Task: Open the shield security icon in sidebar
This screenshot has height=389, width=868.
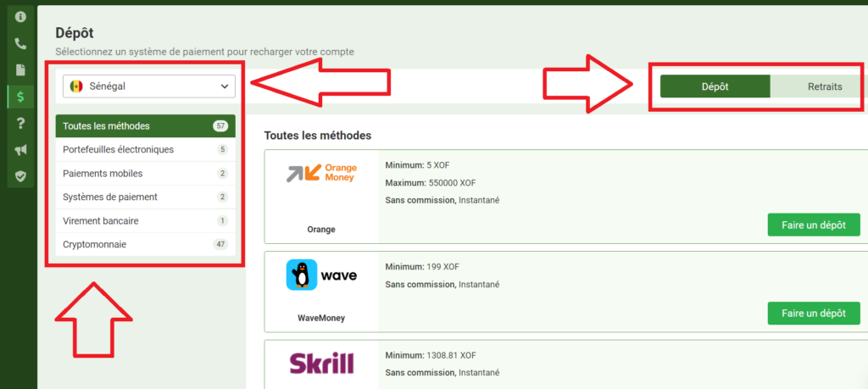Action: point(20,176)
